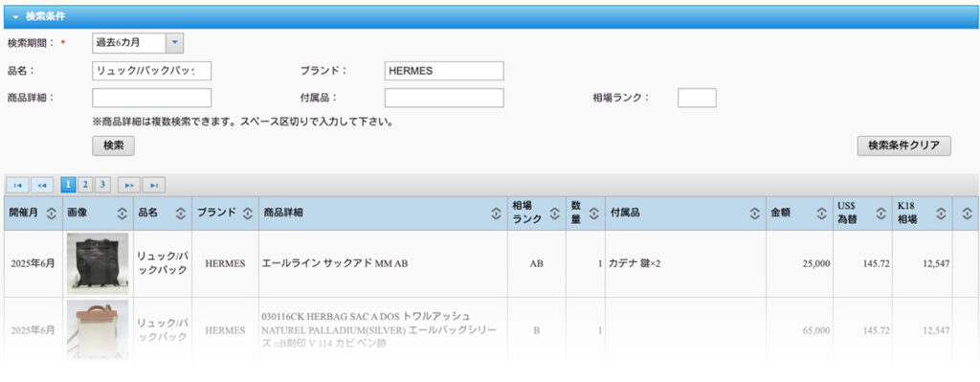Go to the previous results page
Screen dimensions: 980x382
pyautogui.click(x=42, y=185)
